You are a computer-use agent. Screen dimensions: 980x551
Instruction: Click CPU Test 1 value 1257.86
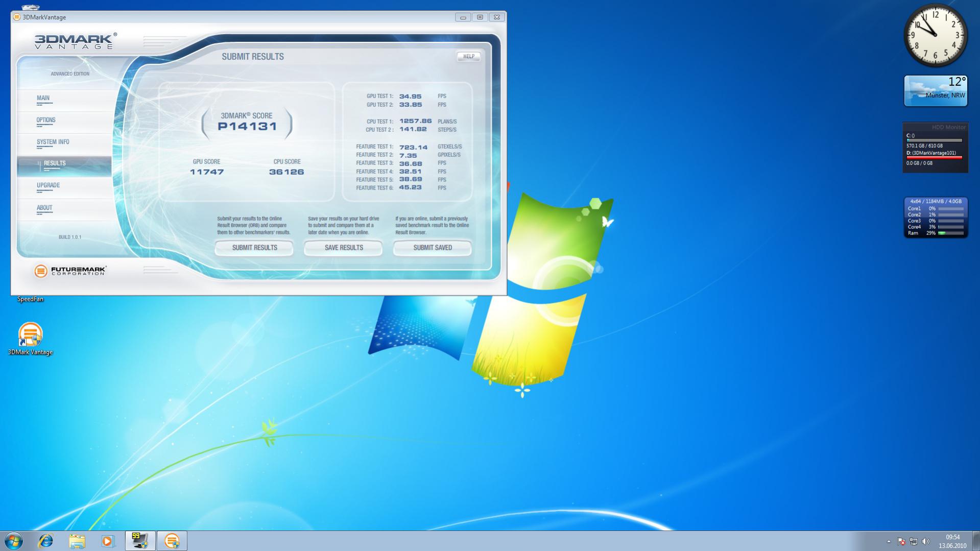click(x=416, y=121)
